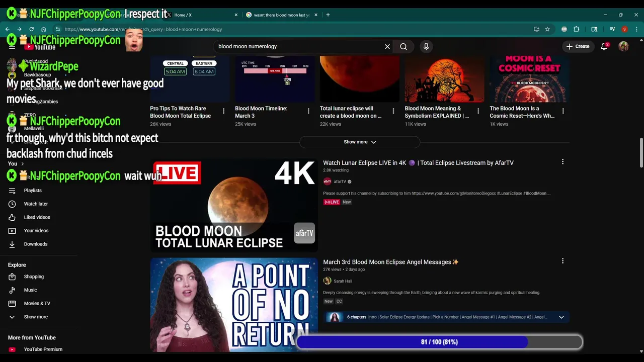Open the YouTube account avatar menu

pyautogui.click(x=624, y=46)
